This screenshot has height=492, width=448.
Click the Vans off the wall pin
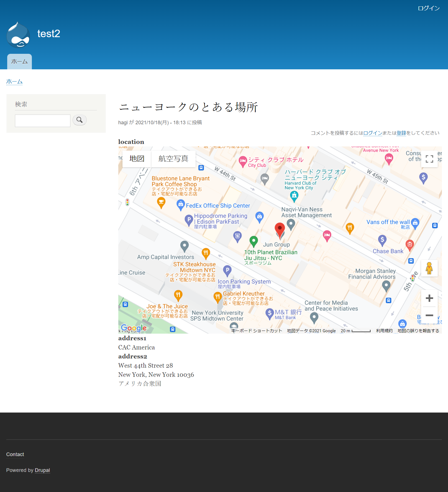click(x=415, y=224)
